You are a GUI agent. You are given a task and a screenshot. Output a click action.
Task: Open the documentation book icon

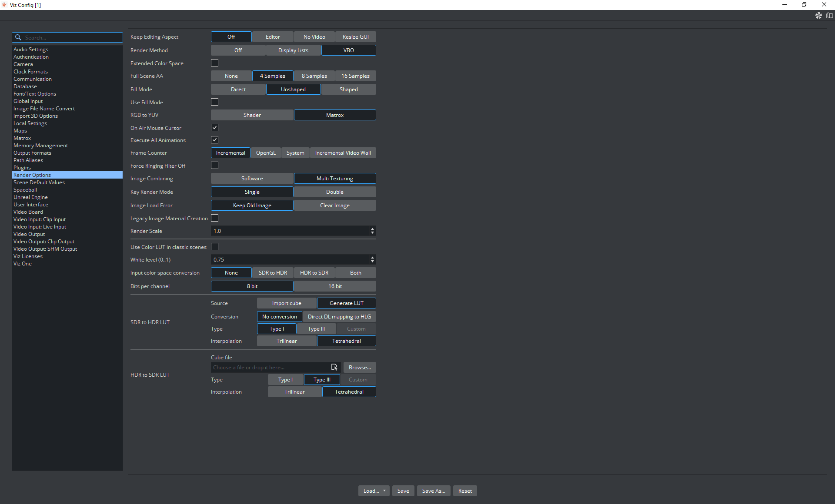829,16
